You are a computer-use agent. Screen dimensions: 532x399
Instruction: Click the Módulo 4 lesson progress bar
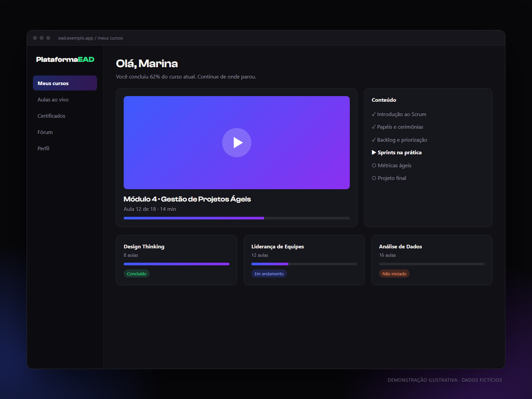coord(236,218)
